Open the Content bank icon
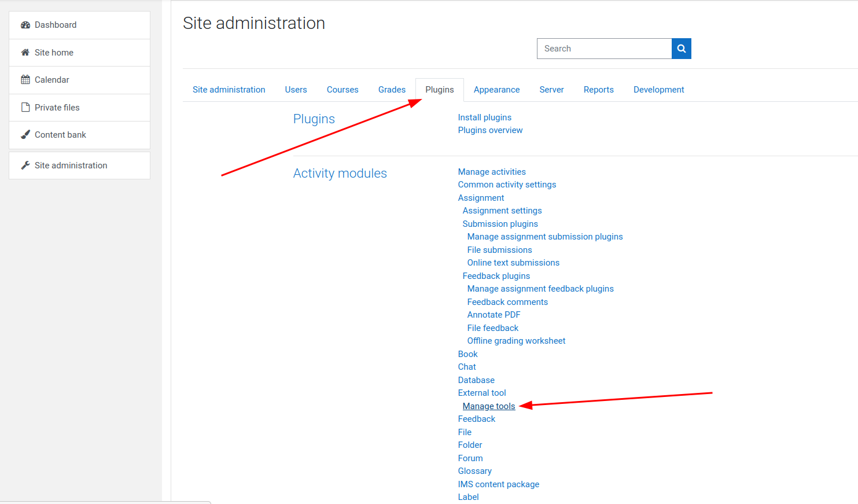Image resolution: width=858 pixels, height=504 pixels. (24, 134)
